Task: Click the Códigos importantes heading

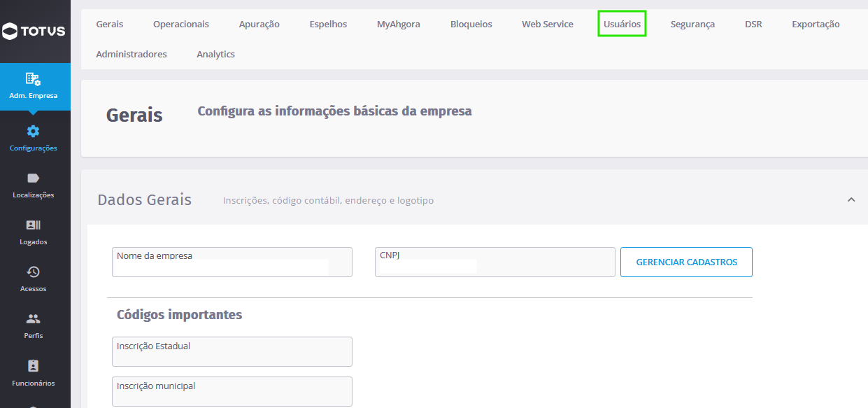Action: pos(180,315)
